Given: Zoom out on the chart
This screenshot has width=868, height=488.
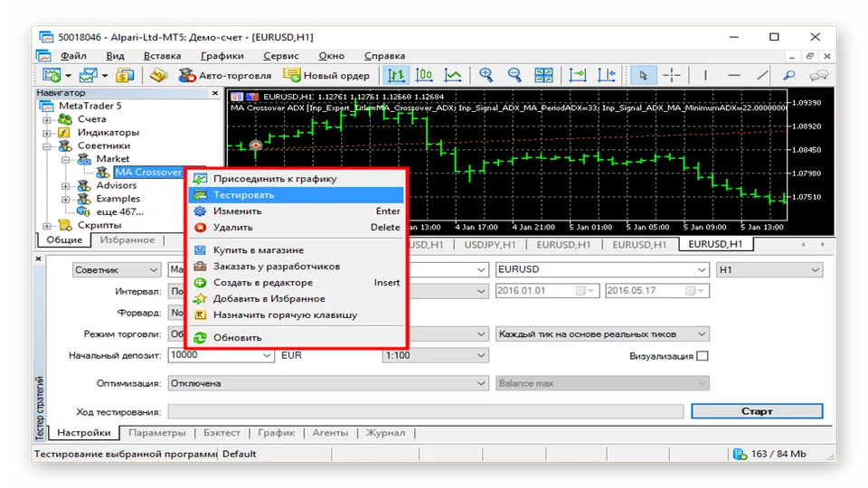Looking at the screenshot, I should 514,75.
